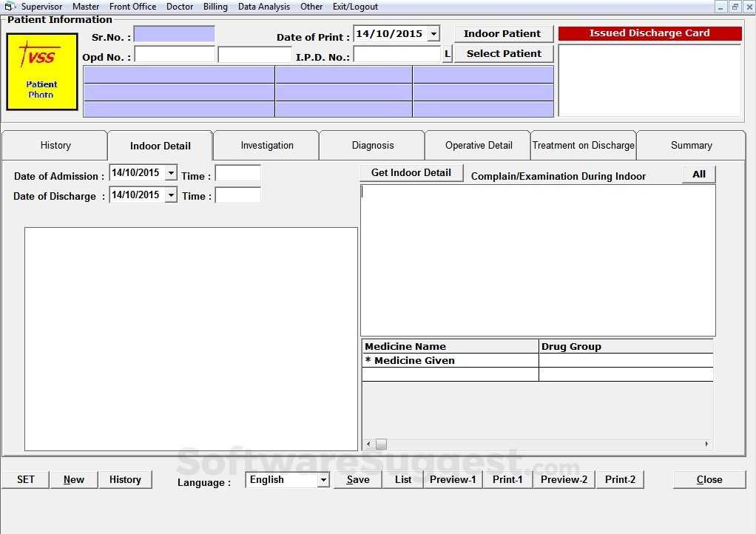Click the VSS patient photo placeholder
Screen dimensions: 756x534
pyautogui.click(x=41, y=71)
